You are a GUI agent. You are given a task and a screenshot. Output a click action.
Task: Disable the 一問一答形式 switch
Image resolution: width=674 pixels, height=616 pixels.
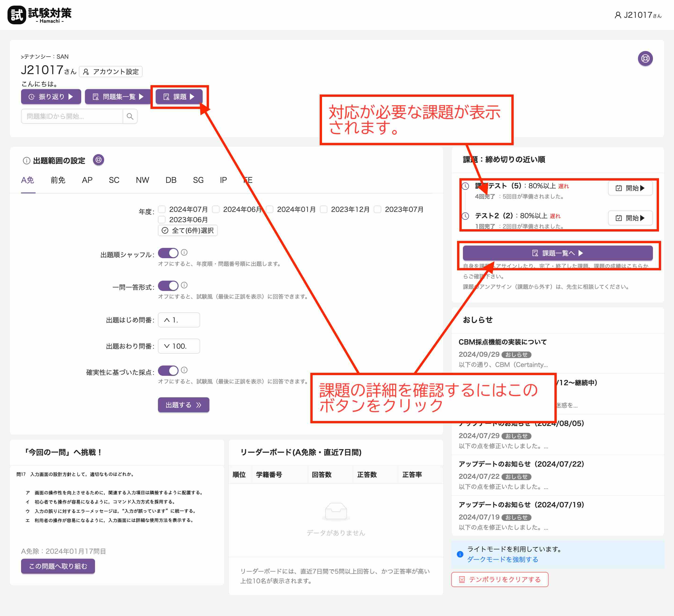(168, 286)
